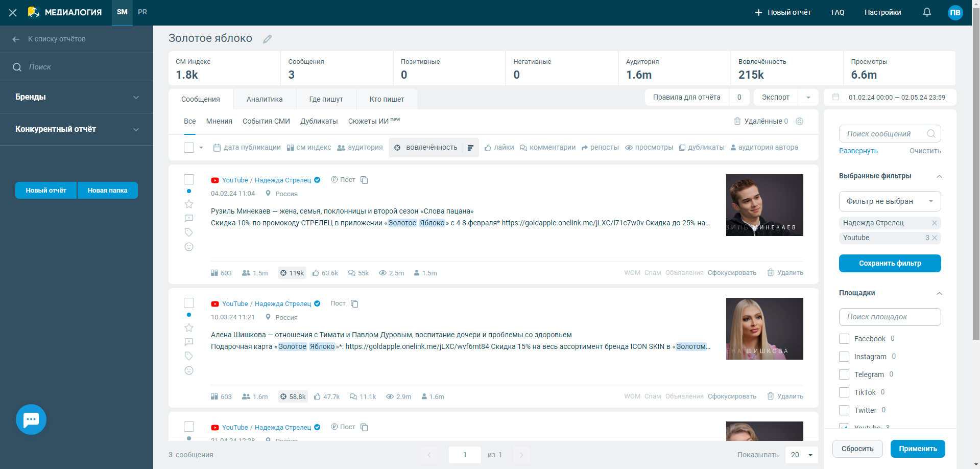Open the chat support bubble
980x469 pixels.
(31, 419)
